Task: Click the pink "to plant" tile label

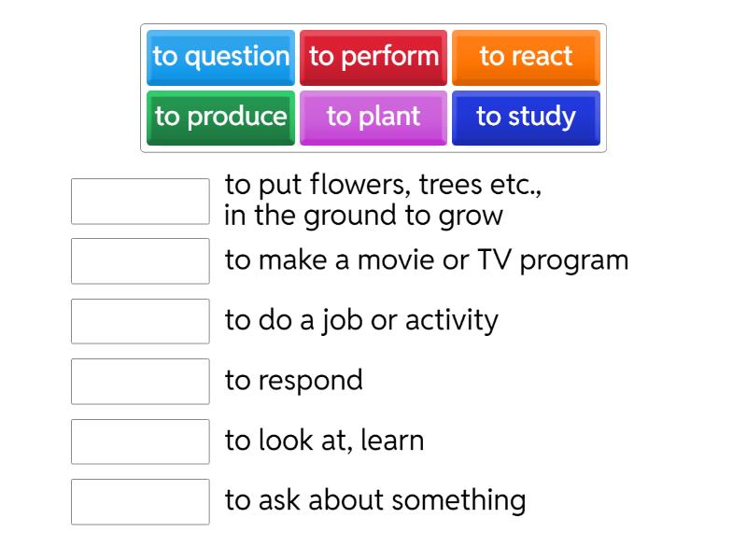Action: (373, 117)
